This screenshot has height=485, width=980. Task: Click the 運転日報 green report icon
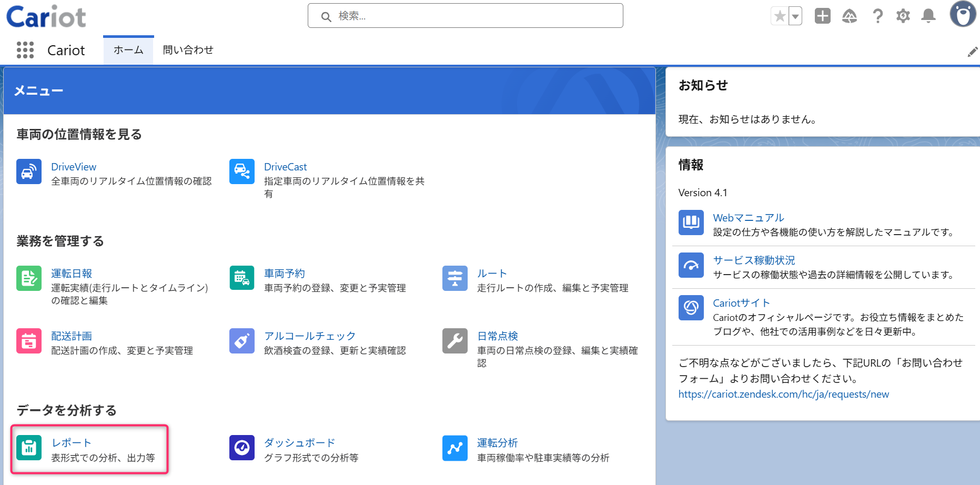(x=29, y=278)
